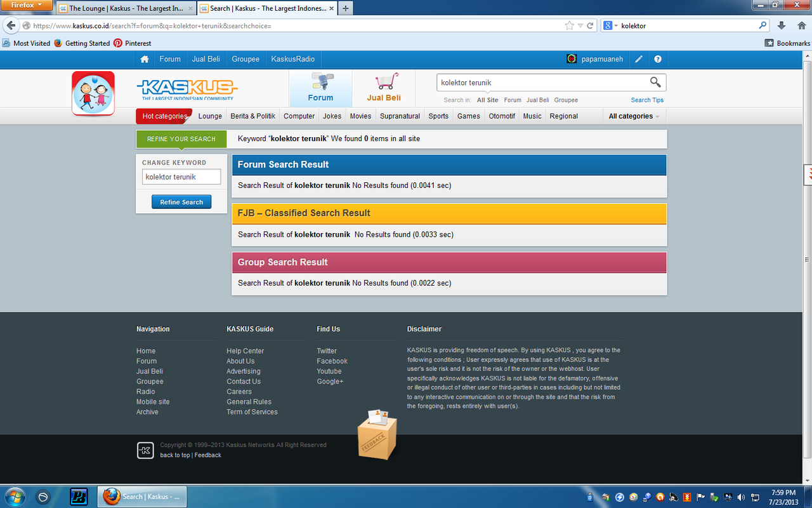Screen dimensions: 812x508
Task: Open the second pinned taskbar icon
Action: point(44,497)
